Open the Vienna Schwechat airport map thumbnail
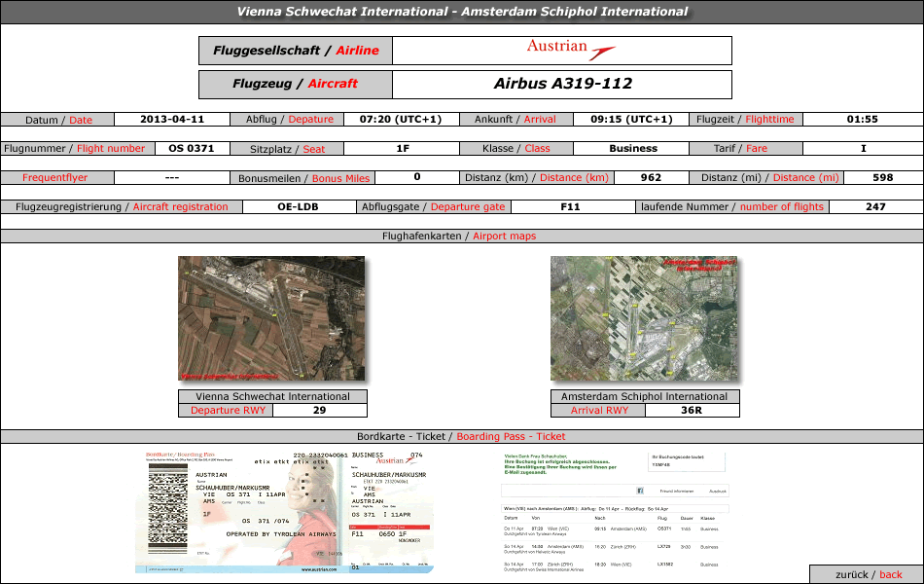Image resolution: width=924 pixels, height=584 pixels. [x=271, y=318]
